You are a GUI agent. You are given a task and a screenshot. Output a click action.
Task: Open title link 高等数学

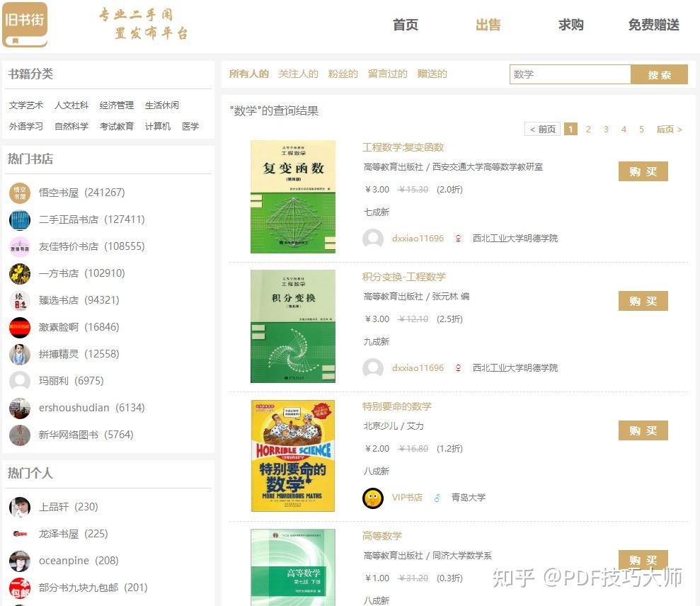pos(382,536)
